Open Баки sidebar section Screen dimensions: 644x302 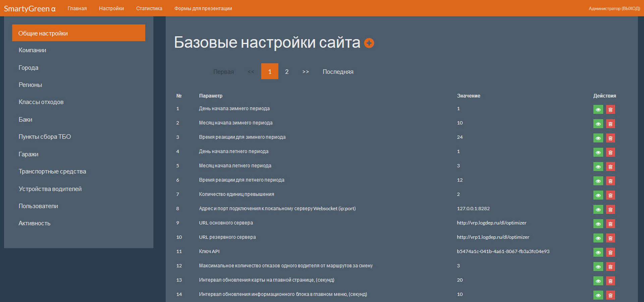[25, 119]
